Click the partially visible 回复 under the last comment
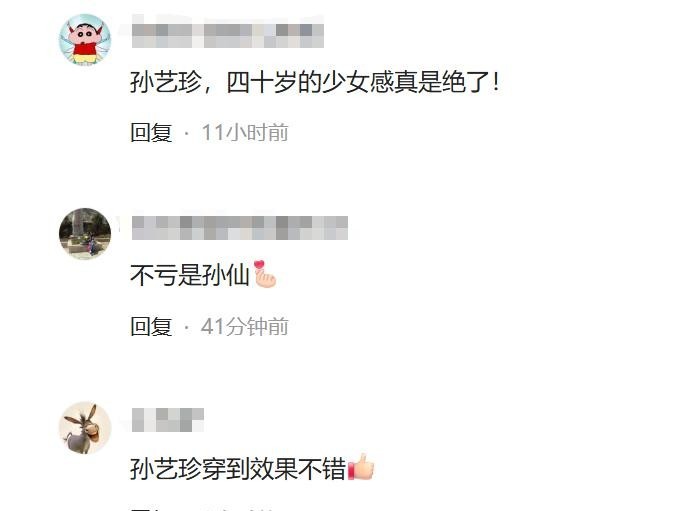Screen dimensions: 698x511 click(151, 508)
